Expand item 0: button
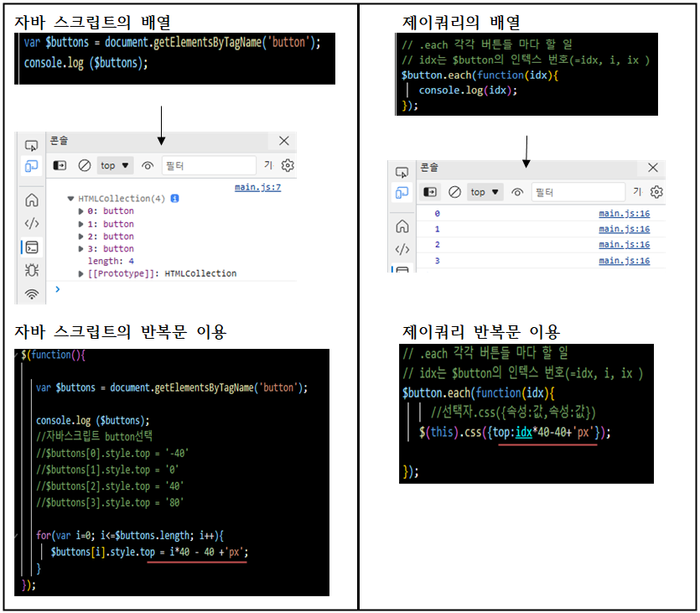This screenshot has width=700, height=613. (80, 211)
